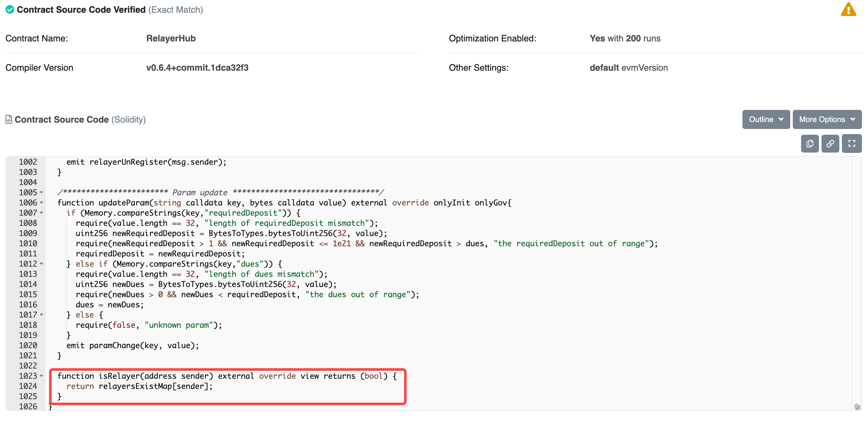868x423 pixels.
Task: Fold the isRelayer function at line 1023
Action: pos(41,376)
